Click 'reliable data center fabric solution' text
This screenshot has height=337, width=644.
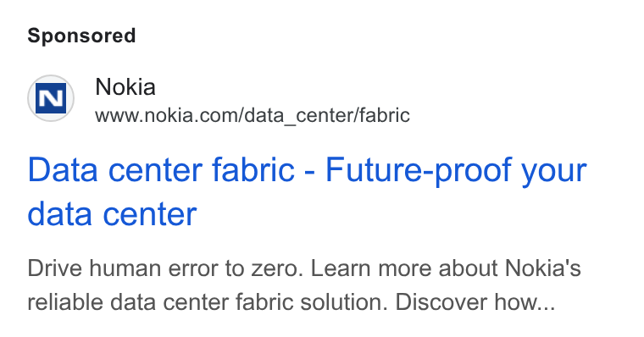point(208,302)
